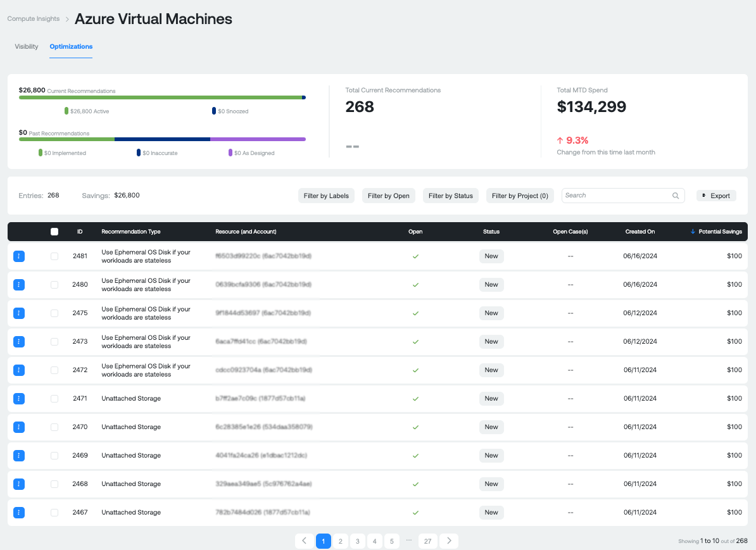This screenshot has height=550, width=756.
Task: Select the Optimizations tab
Action: [x=71, y=46]
